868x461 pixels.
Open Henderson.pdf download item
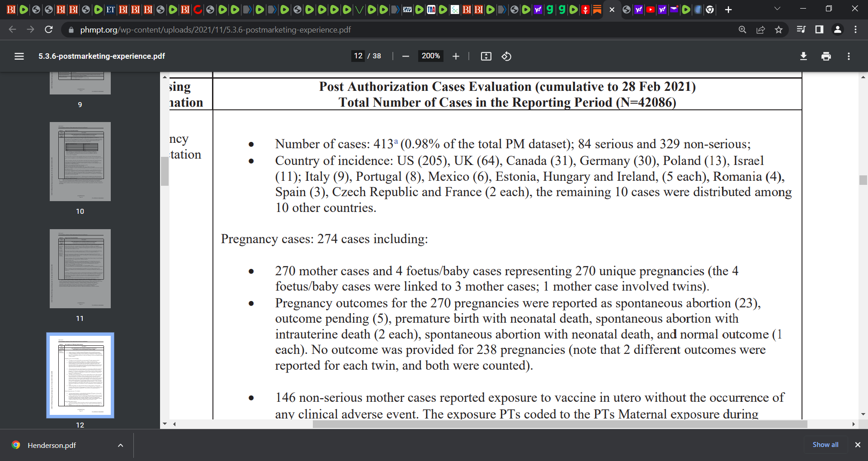coord(52,445)
